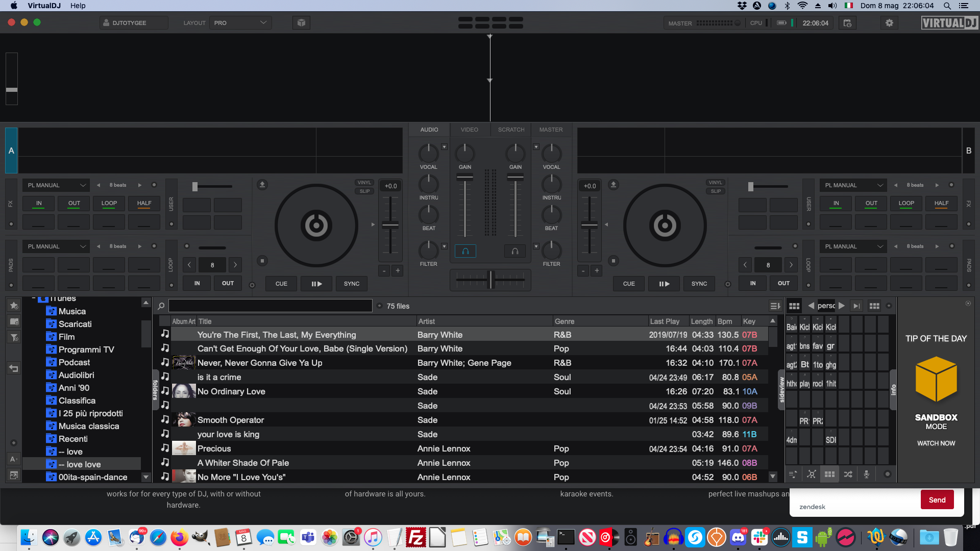The width and height of the screenshot is (980, 551).
Task: Switch to the AUDIO mixer tab
Action: (x=429, y=130)
